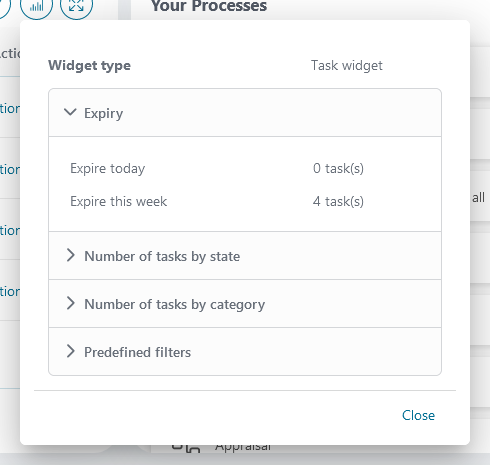Click the 0 task(s) expire today value

338,168
